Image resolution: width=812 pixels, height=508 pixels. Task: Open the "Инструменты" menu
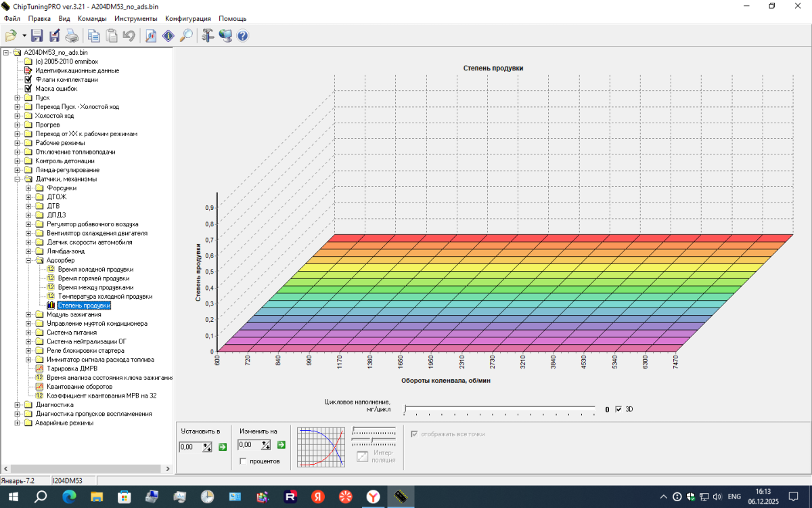point(135,18)
